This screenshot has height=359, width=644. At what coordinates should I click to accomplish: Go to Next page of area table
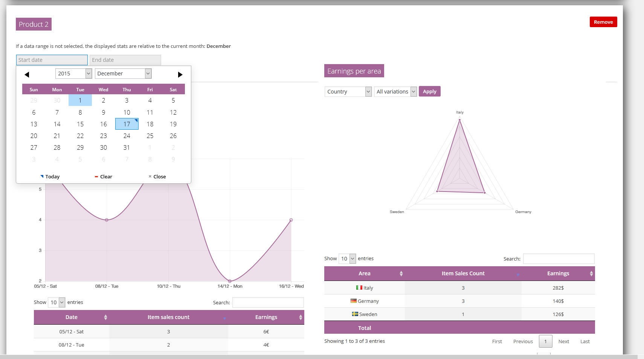563,341
